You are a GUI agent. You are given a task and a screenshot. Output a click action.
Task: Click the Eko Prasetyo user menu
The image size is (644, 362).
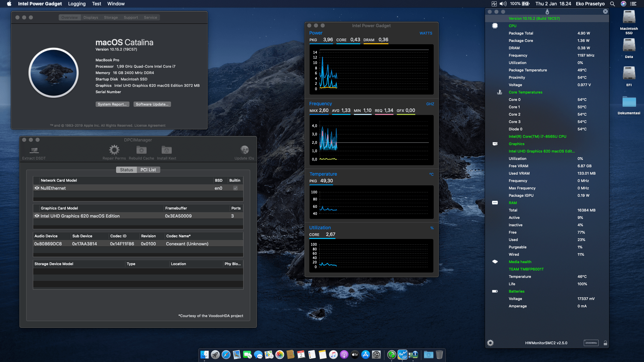(590, 4)
